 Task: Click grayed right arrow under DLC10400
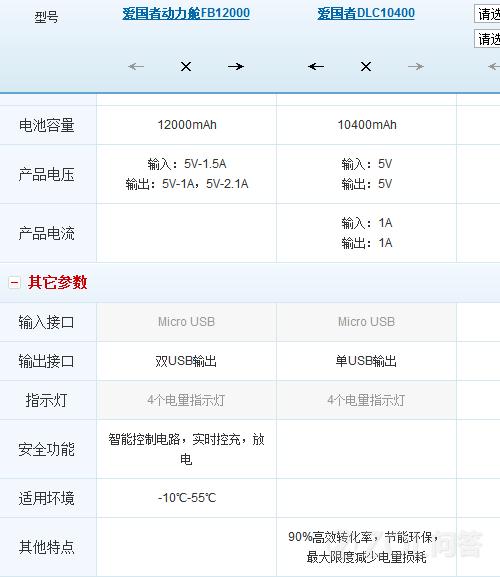pyautogui.click(x=416, y=67)
